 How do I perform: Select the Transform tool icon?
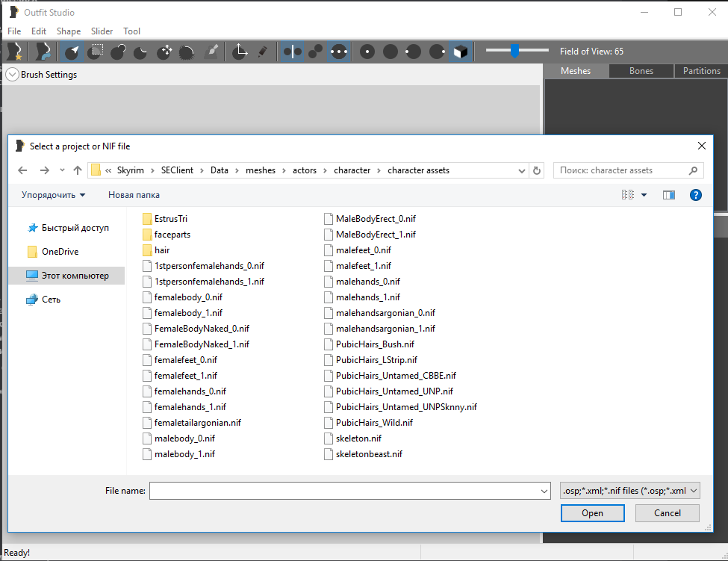point(240,52)
